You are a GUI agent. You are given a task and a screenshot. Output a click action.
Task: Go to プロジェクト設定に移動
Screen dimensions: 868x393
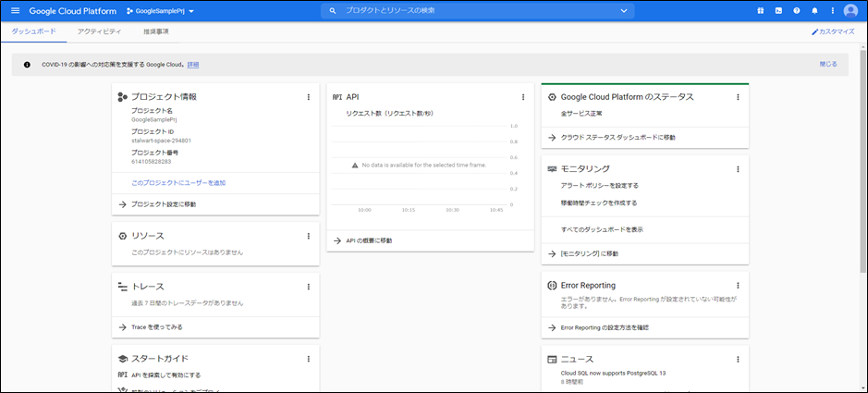coord(164,204)
